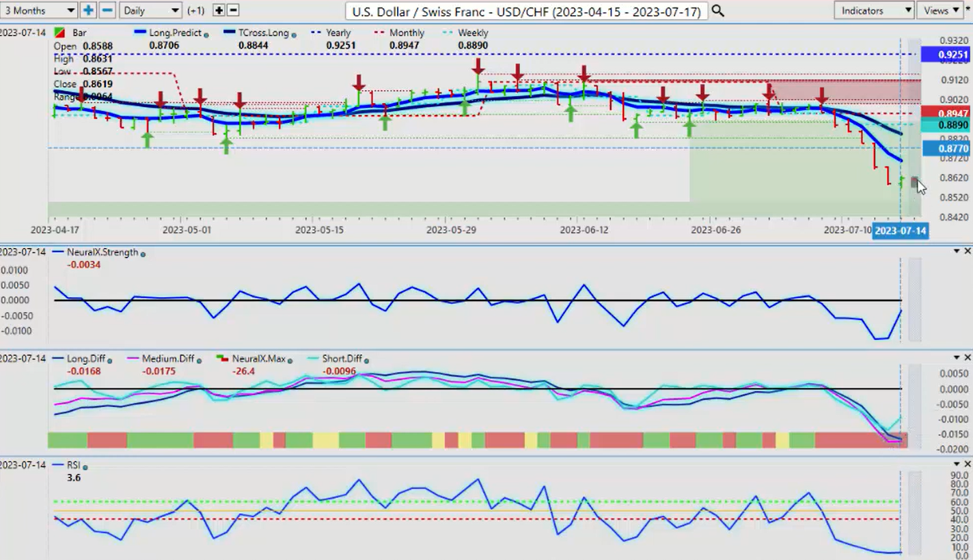Click the black plus forecast increment icon
Screen dimensions: 973x560
click(x=219, y=10)
